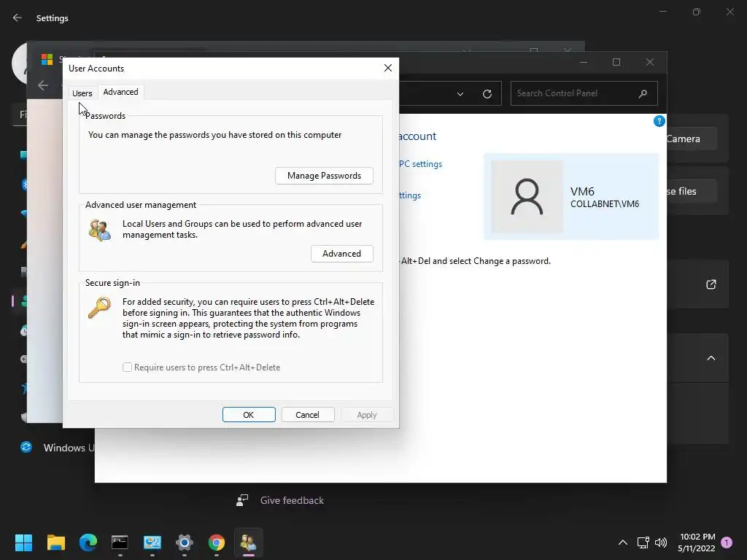
Task: Open volume control tray icon
Action: pos(661,542)
